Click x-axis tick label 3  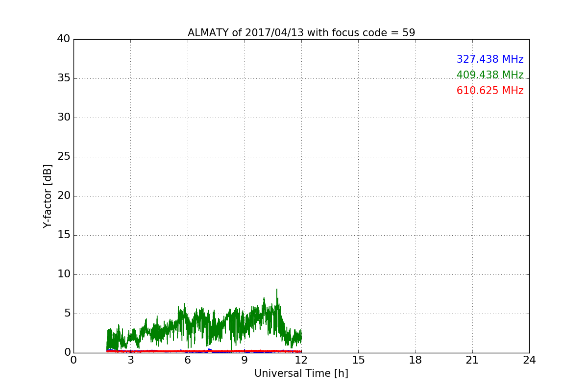[x=130, y=360]
